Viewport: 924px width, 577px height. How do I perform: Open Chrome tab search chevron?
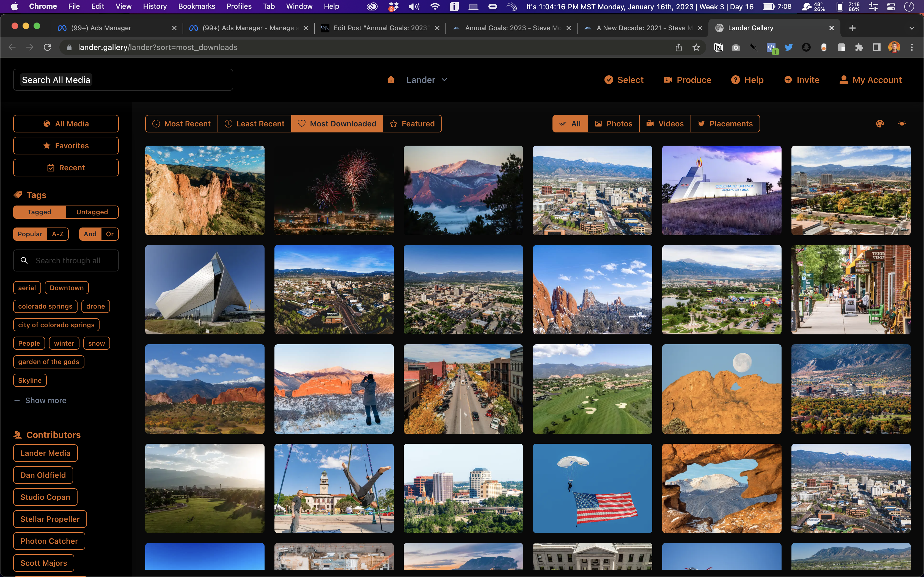click(911, 28)
